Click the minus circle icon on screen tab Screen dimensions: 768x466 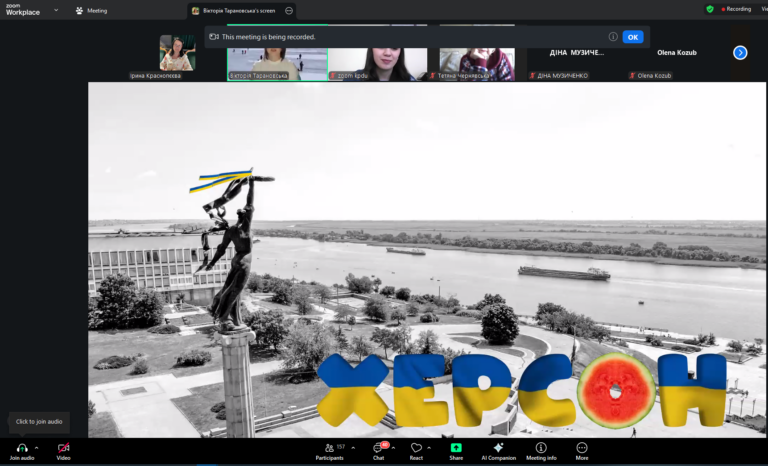tap(289, 11)
